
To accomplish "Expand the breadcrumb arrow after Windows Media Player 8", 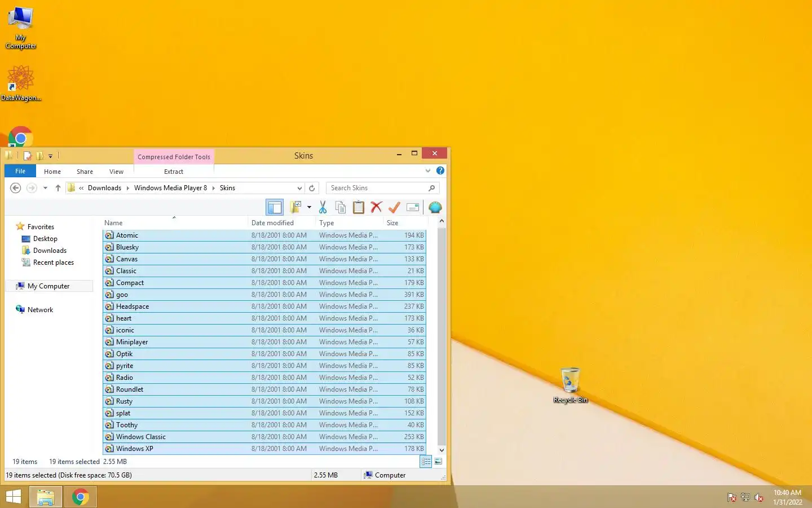I will [213, 188].
